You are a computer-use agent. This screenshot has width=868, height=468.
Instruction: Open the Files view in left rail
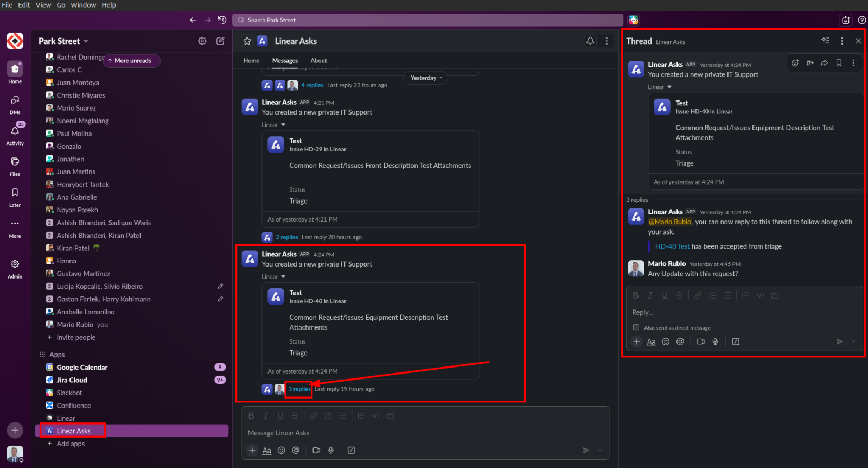[x=15, y=166]
